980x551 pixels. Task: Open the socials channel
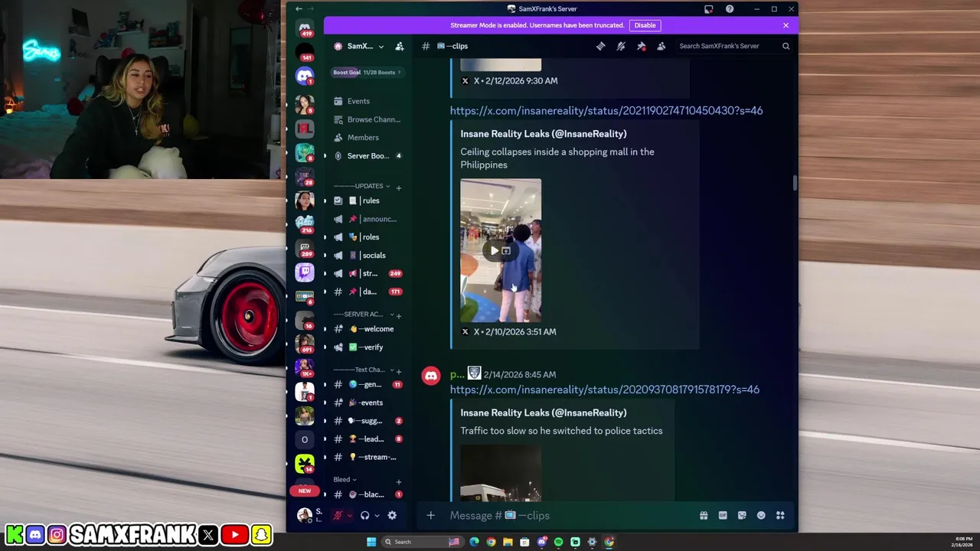point(367,256)
